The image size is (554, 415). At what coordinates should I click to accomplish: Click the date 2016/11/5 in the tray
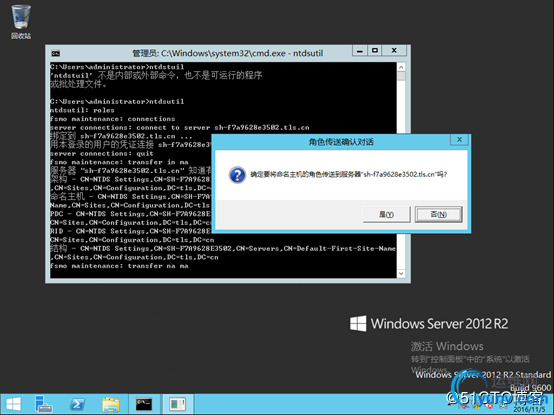point(529,410)
